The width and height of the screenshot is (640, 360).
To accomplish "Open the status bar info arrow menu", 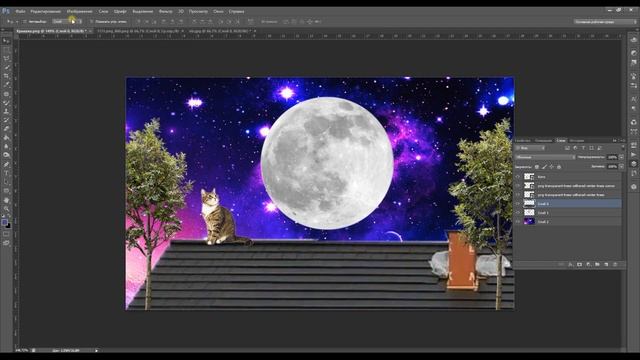I will coord(97,350).
